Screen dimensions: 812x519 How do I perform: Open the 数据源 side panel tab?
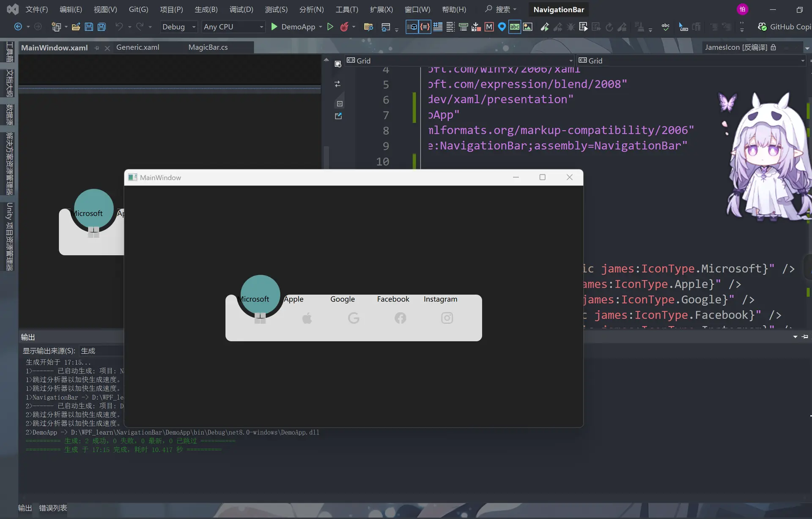(x=9, y=115)
